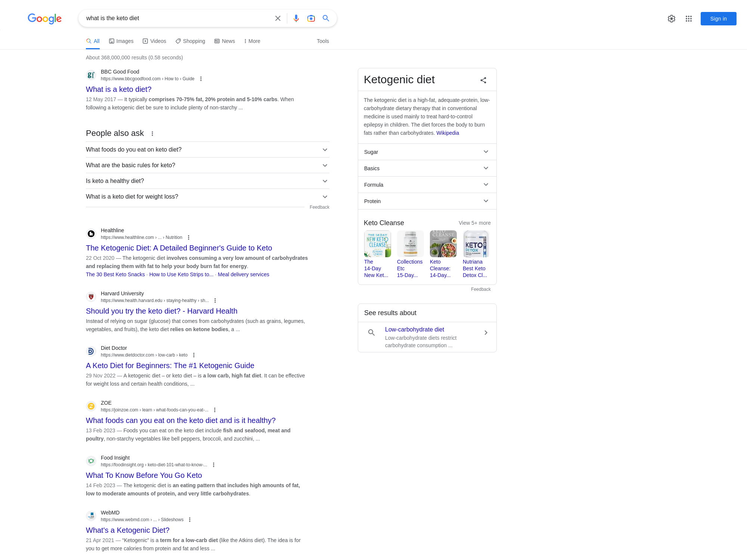Image resolution: width=747 pixels, height=560 pixels.
Task: Switch to the All tab
Action: [x=93, y=41]
